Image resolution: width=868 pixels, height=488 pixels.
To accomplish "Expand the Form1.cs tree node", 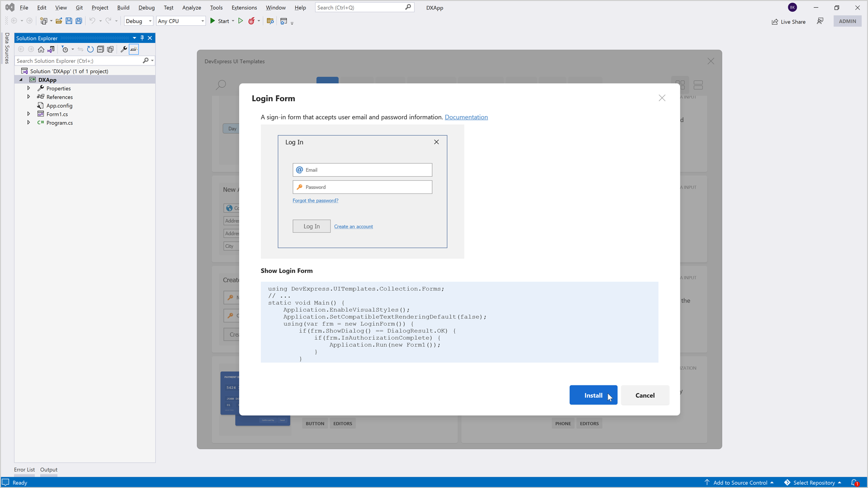I will pos(28,114).
